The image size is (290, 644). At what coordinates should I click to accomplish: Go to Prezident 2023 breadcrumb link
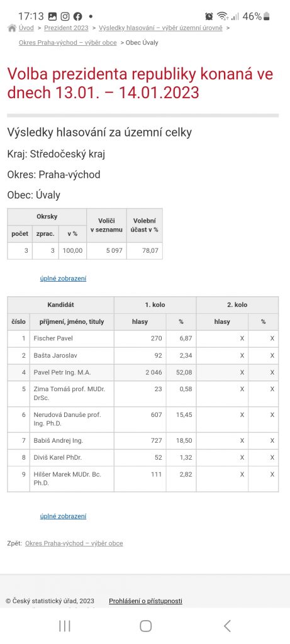66,28
